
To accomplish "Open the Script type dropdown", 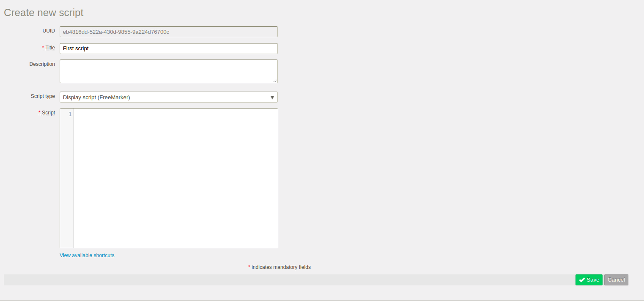I will [169, 97].
